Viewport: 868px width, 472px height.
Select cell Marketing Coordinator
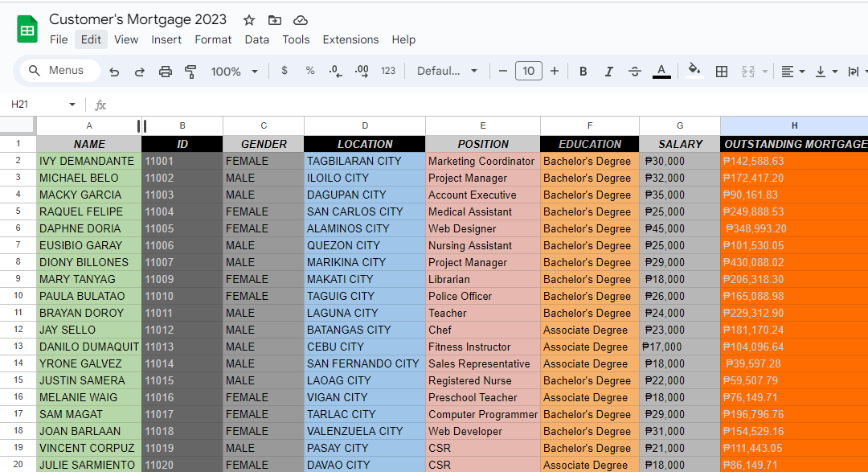pos(483,161)
